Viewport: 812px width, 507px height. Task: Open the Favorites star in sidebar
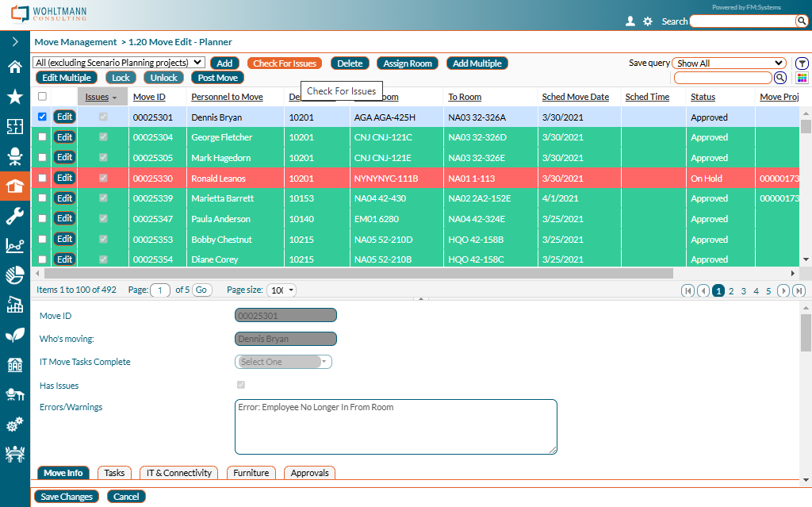(14, 97)
